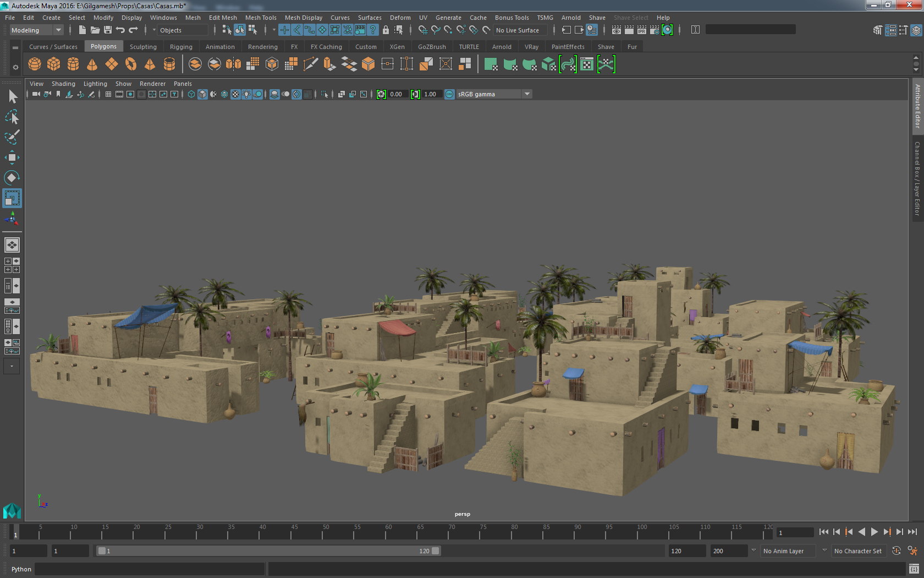Image resolution: width=924 pixels, height=578 pixels.
Task: Click the Save scene icon
Action: [x=108, y=30]
